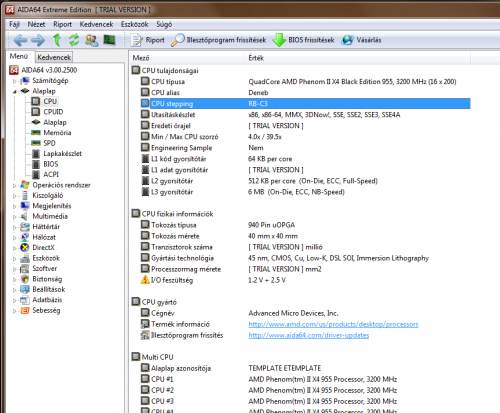Click the Érték column header
Viewport: 500px width, 413px height.
[x=358, y=58]
